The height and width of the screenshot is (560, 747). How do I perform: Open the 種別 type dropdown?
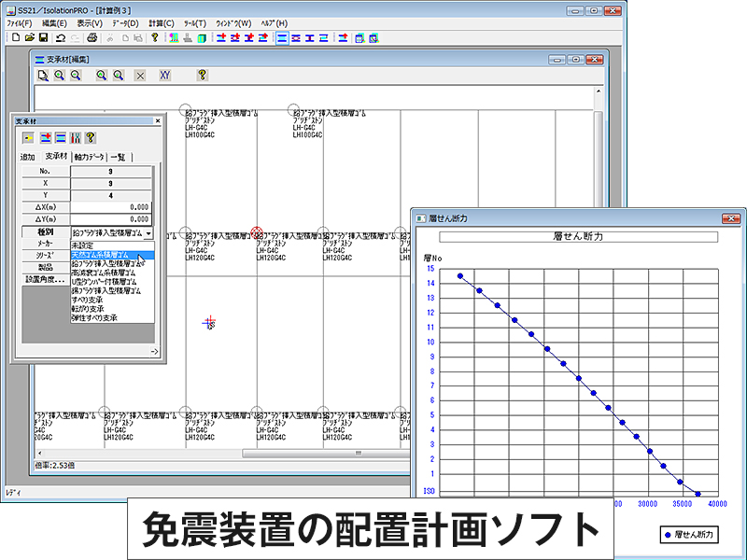click(148, 232)
